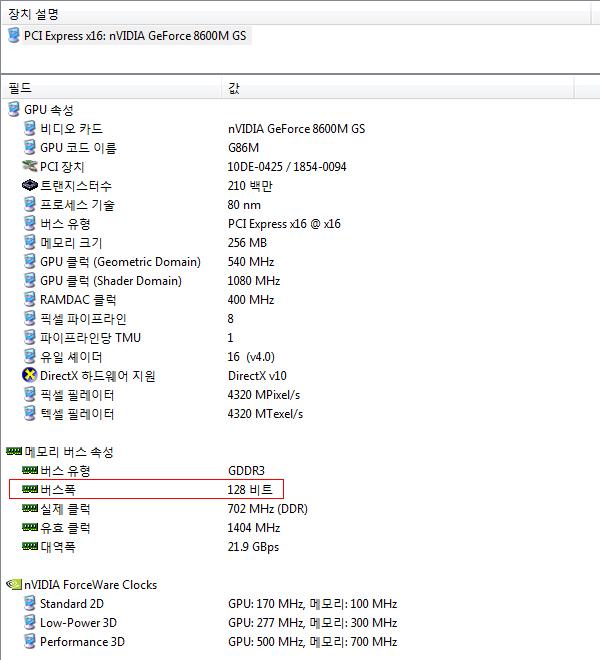Image resolution: width=600 pixels, height=660 pixels.
Task: Click the value 10DE-0425 / 1854-0094
Action: (x=287, y=167)
